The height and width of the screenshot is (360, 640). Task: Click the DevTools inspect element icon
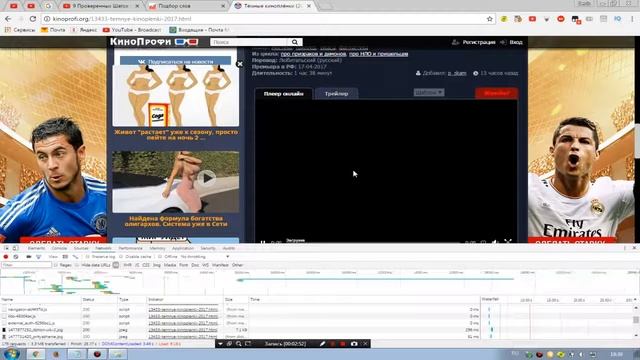[6, 248]
